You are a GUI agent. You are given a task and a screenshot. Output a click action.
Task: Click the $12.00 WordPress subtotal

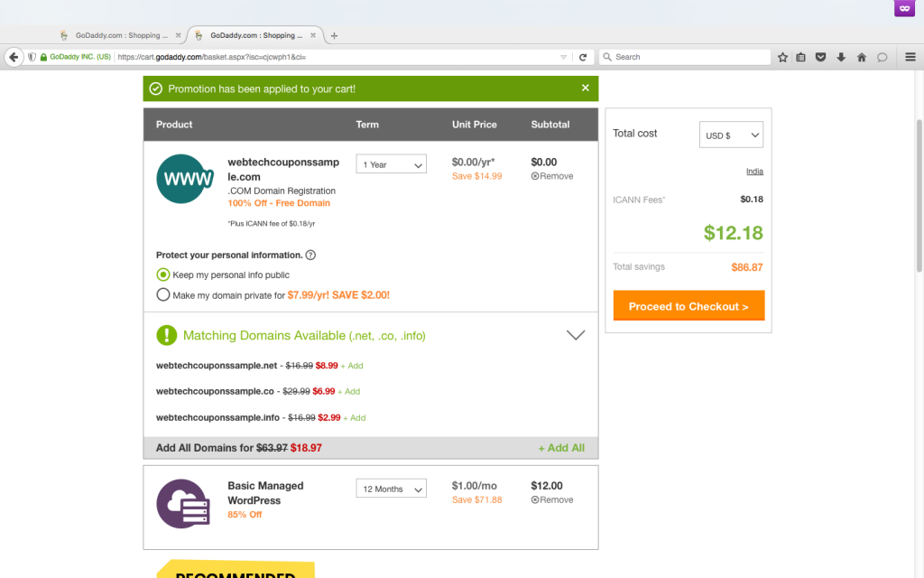pyautogui.click(x=547, y=485)
